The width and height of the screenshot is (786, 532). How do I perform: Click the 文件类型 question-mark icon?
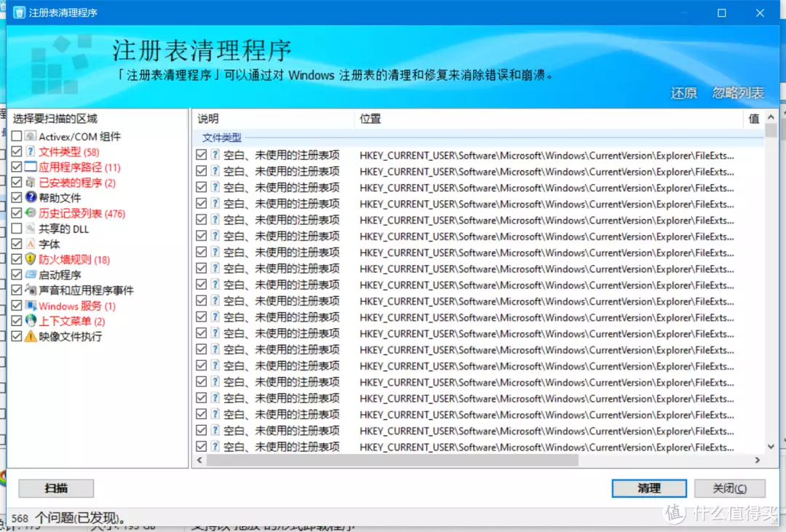31,151
